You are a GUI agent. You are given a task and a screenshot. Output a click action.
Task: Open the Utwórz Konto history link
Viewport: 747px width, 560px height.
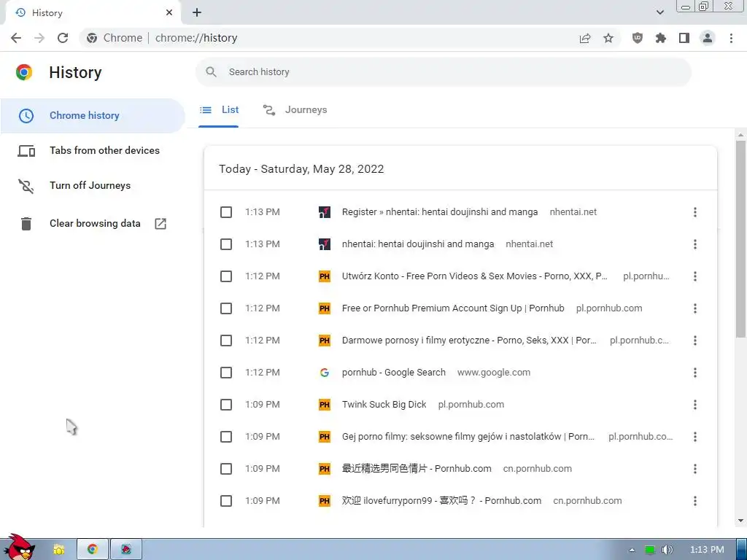(x=474, y=276)
